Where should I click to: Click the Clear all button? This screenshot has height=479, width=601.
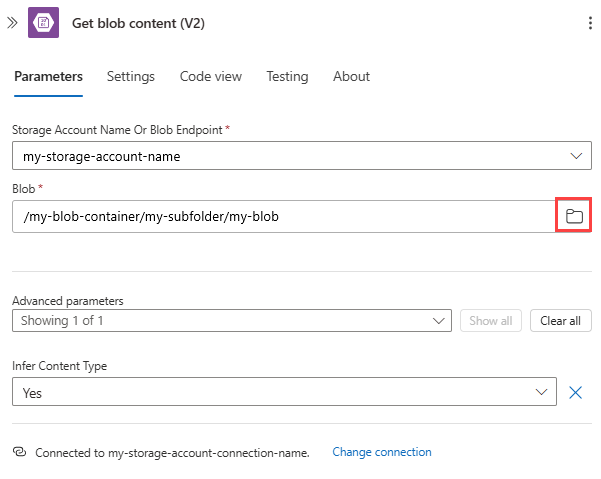click(560, 321)
